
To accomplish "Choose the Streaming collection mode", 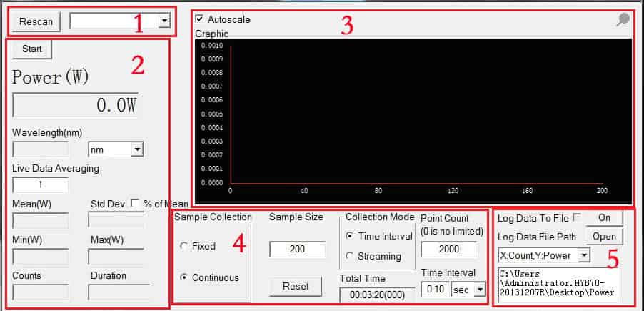I will [x=351, y=256].
